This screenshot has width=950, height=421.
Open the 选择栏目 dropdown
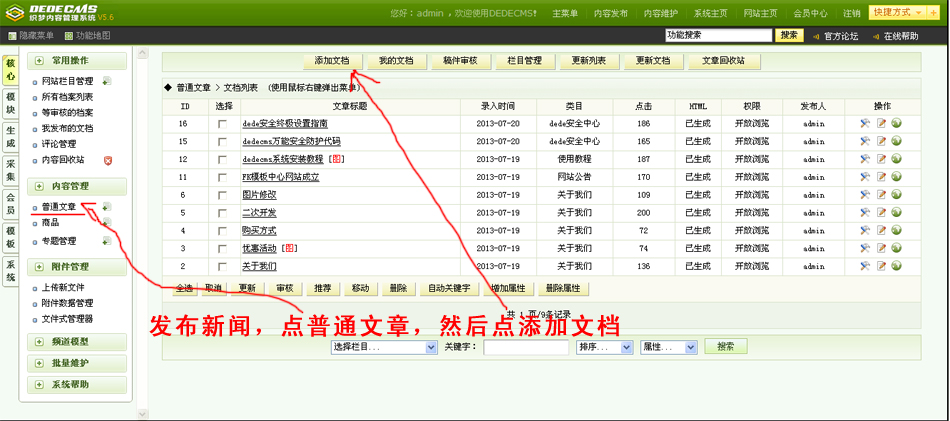(x=384, y=347)
